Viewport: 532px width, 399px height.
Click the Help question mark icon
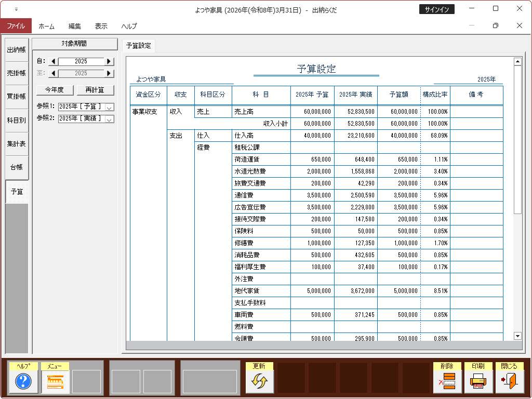pyautogui.click(x=23, y=382)
